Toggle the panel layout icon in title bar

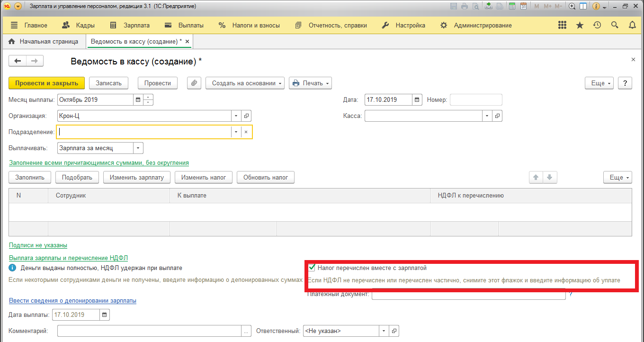(583, 7)
